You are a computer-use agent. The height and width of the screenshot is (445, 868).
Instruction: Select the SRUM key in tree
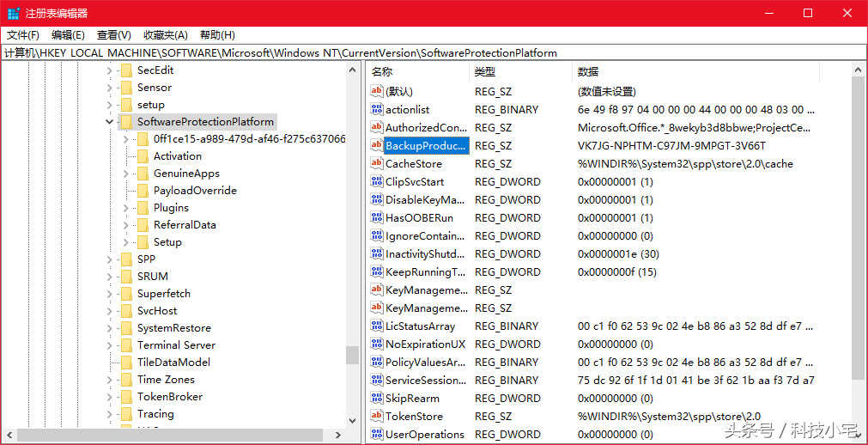153,277
